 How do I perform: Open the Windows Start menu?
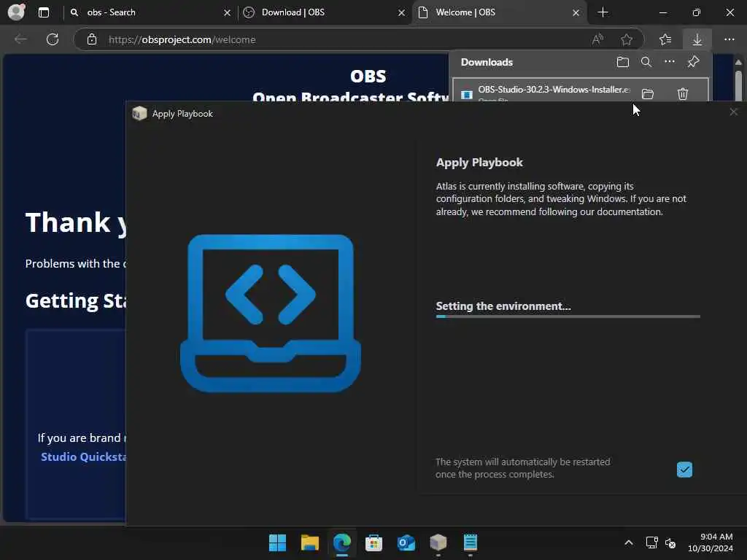pyautogui.click(x=277, y=542)
